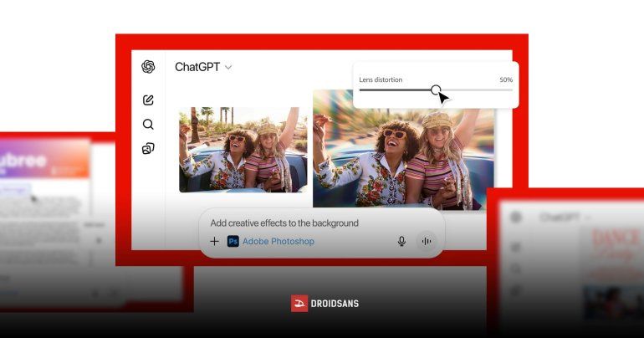The height and width of the screenshot is (338, 644).
Task: Open the ChatGPT title model menu
Action: pos(197,67)
